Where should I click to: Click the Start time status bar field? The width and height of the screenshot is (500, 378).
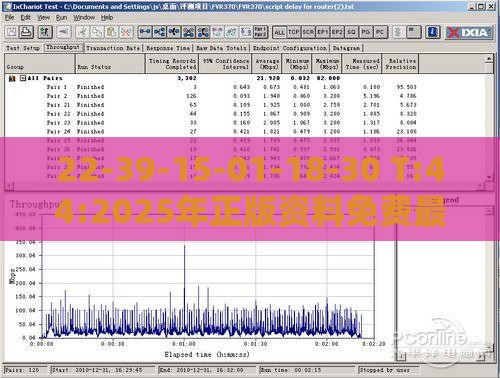point(103,370)
